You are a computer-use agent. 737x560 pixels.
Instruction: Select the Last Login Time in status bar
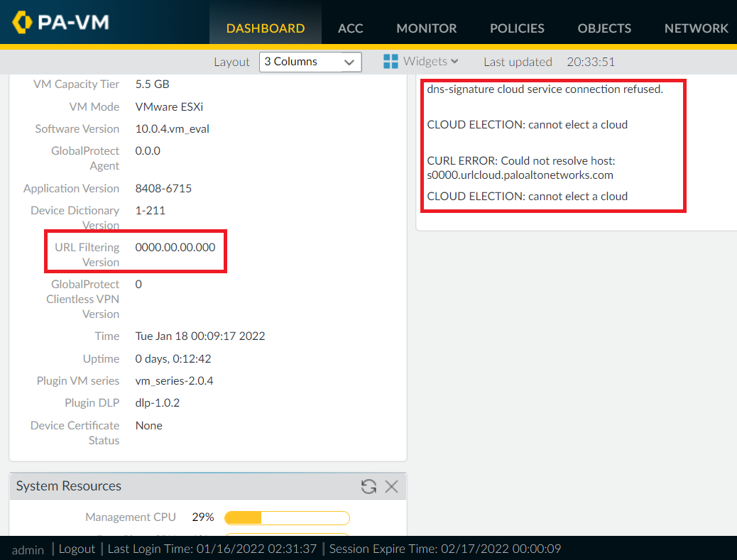(x=212, y=549)
